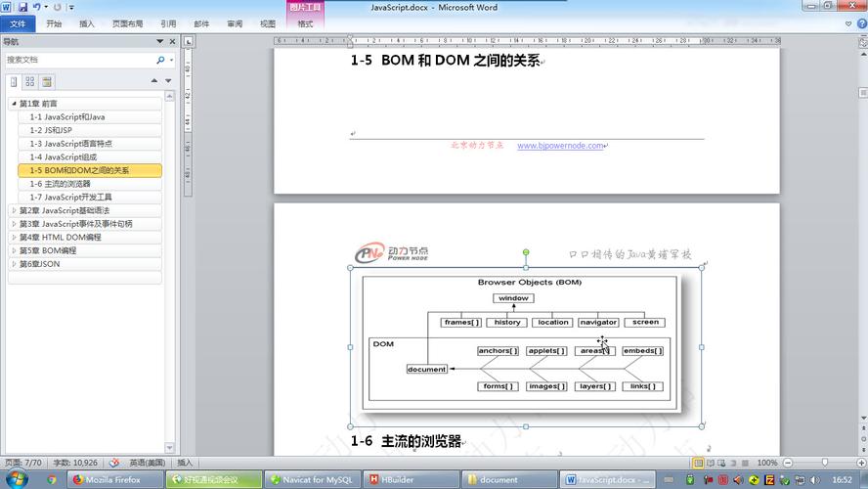Select browse headings view icon in navigation
This screenshot has width=868, height=489.
pyautogui.click(x=14, y=82)
